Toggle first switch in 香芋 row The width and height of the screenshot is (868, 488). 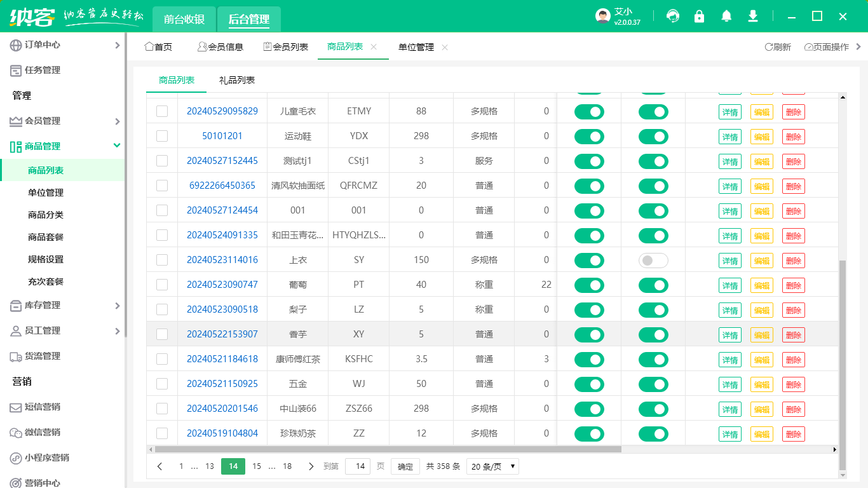[x=589, y=335]
